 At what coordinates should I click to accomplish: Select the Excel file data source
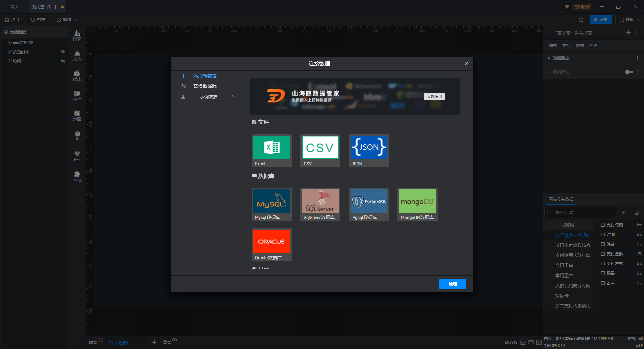point(271,150)
